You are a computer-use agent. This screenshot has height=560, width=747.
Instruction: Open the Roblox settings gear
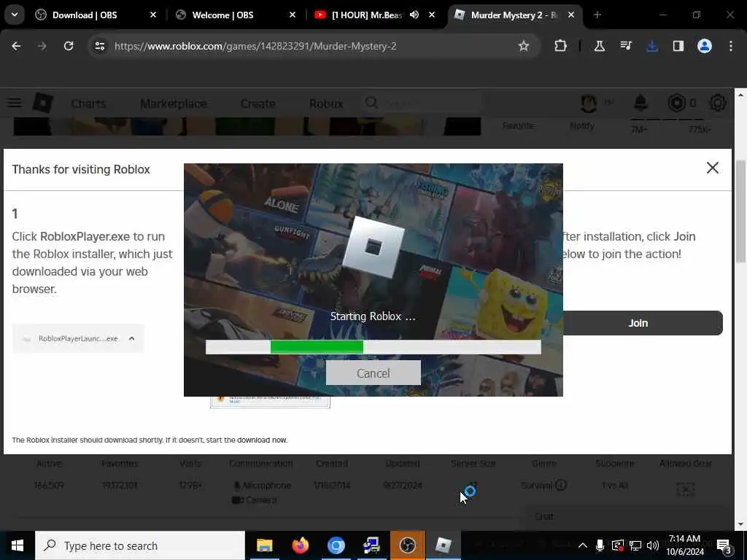coord(718,103)
